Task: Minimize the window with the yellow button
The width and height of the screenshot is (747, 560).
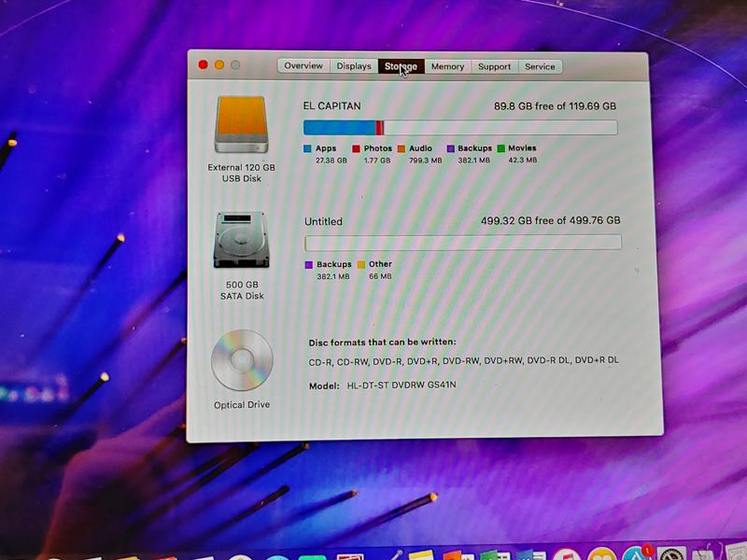Action: [x=219, y=64]
